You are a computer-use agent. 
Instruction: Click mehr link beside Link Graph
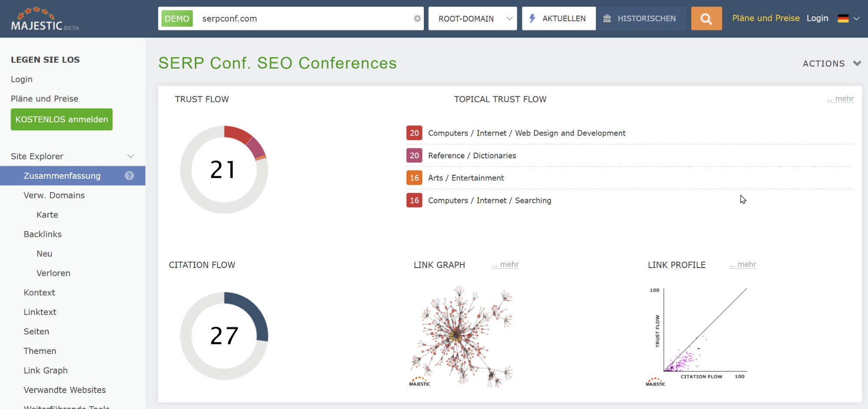505,265
